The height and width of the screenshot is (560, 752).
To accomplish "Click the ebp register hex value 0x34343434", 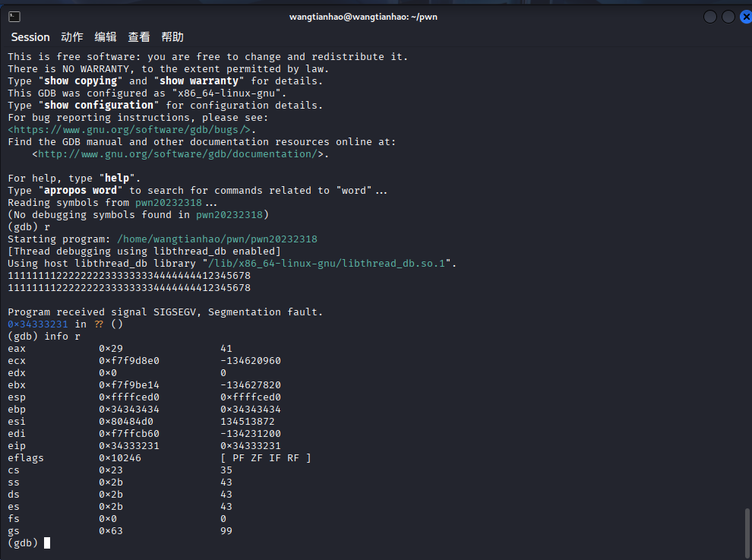I will [129, 410].
